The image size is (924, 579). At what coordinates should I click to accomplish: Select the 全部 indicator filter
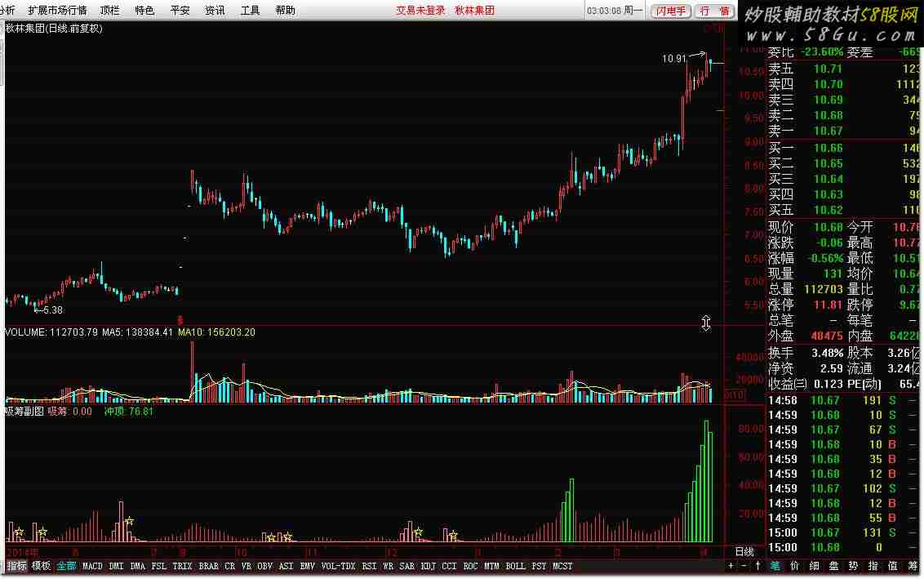(67, 566)
